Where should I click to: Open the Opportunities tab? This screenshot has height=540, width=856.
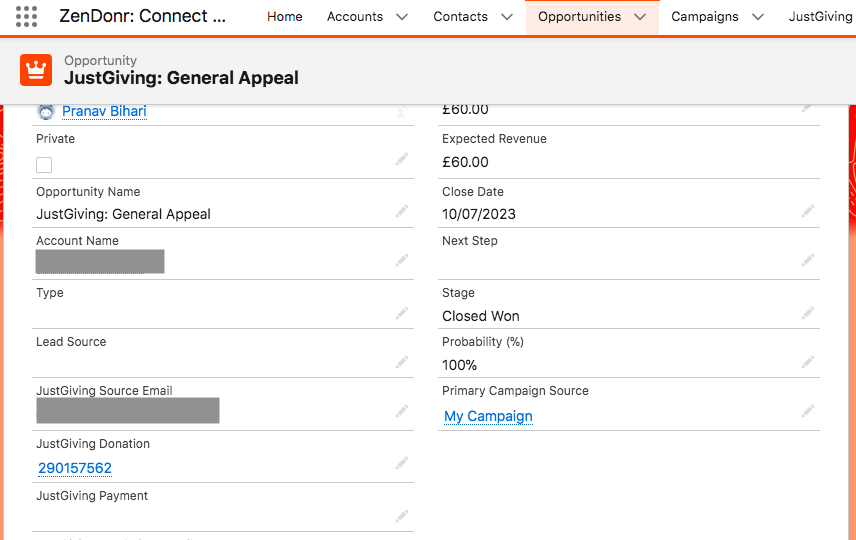pos(579,17)
